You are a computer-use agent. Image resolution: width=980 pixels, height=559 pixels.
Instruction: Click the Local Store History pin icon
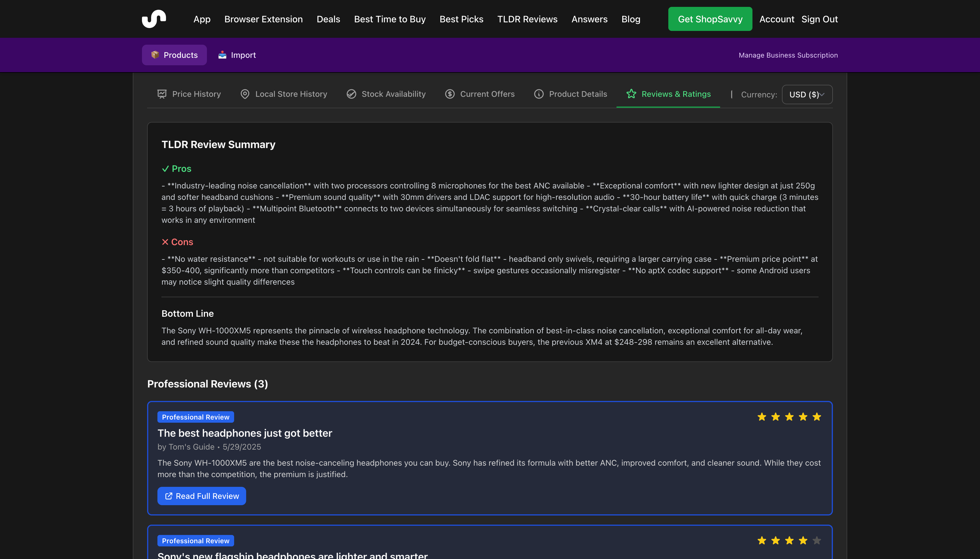pyautogui.click(x=245, y=94)
